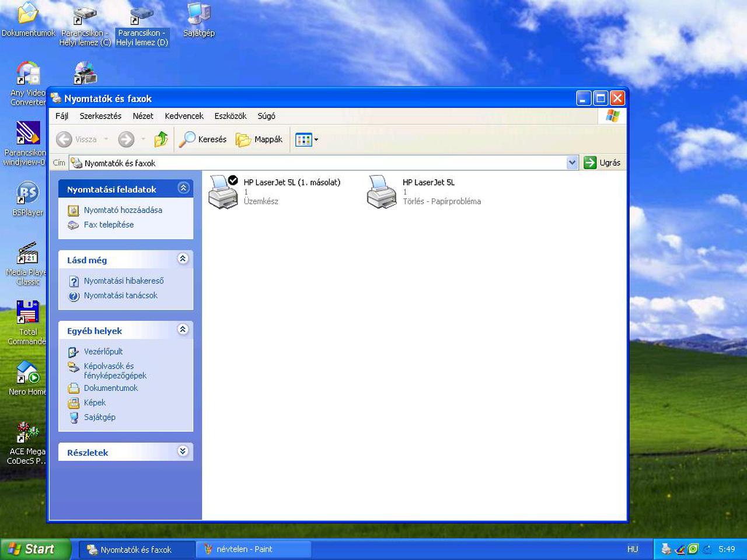Open the Szerkesztés menu
This screenshot has width=747, height=560.
pos(100,116)
